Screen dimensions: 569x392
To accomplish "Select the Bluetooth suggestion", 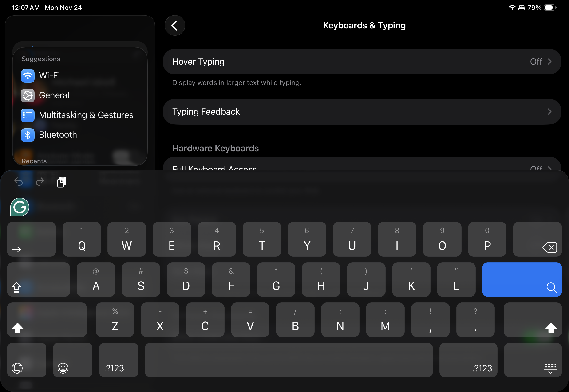I will tap(58, 135).
